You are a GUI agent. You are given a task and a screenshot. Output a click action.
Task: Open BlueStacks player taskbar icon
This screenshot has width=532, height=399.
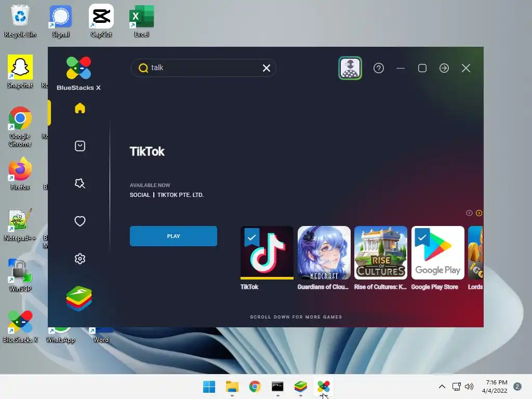click(x=301, y=387)
